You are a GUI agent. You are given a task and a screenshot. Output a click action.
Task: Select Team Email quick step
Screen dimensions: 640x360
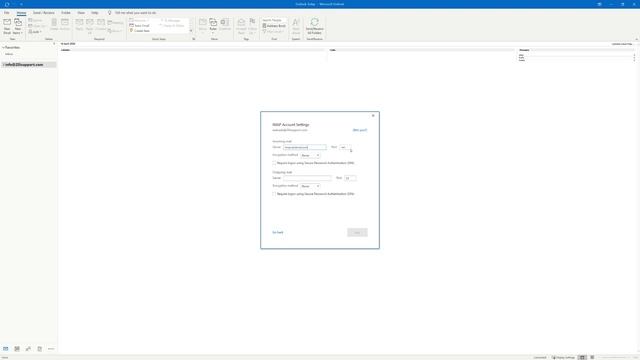140,25
